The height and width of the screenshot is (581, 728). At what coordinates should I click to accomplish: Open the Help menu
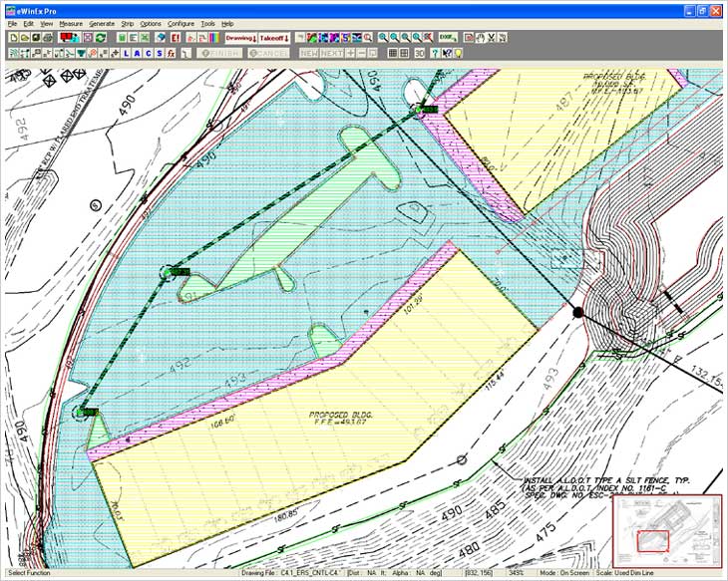[227, 24]
